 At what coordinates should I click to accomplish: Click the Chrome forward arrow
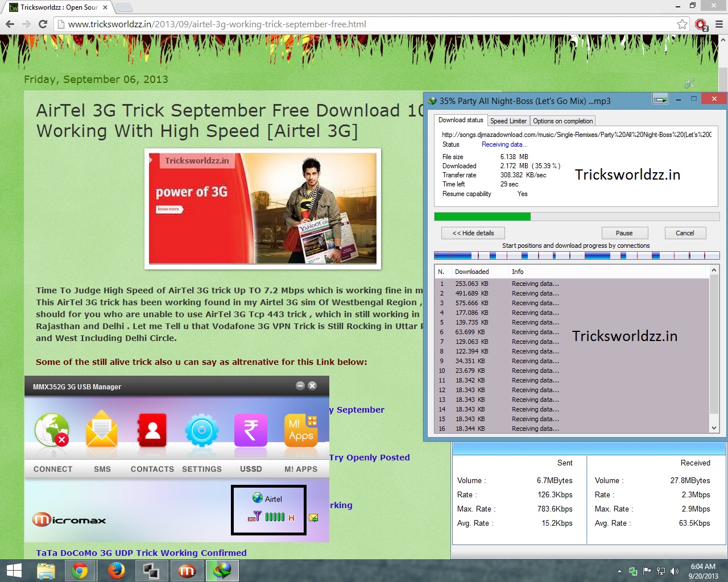(26, 24)
